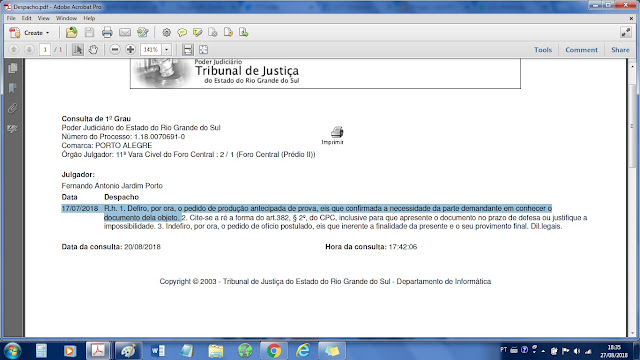Image resolution: width=640 pixels, height=360 pixels.
Task: Go to the previous page arrow
Action: coord(13,50)
